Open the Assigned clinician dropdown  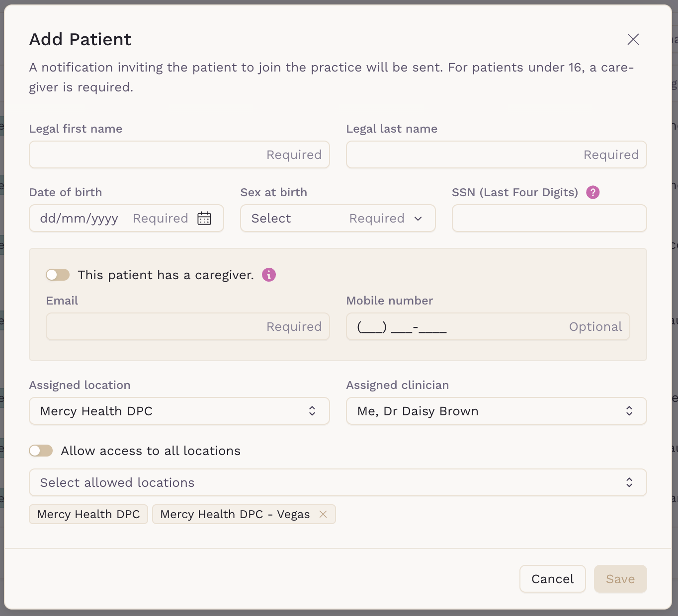496,411
